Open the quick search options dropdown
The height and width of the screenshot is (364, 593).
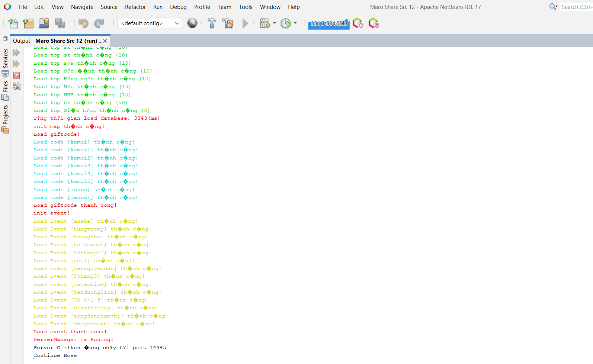(554, 7)
